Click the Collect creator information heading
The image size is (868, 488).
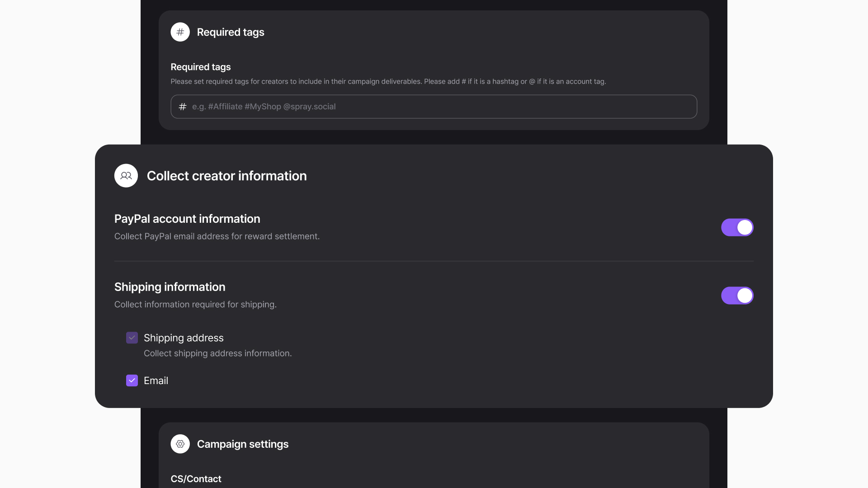point(226,176)
